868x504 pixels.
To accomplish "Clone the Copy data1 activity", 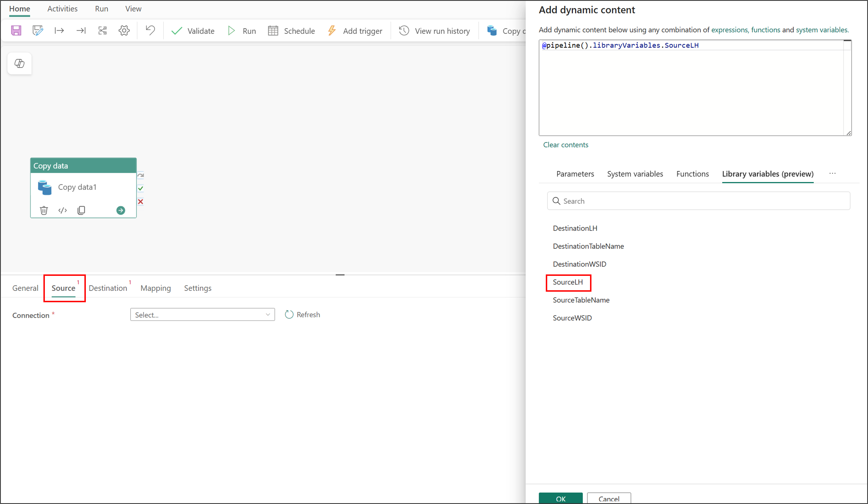I will (81, 210).
